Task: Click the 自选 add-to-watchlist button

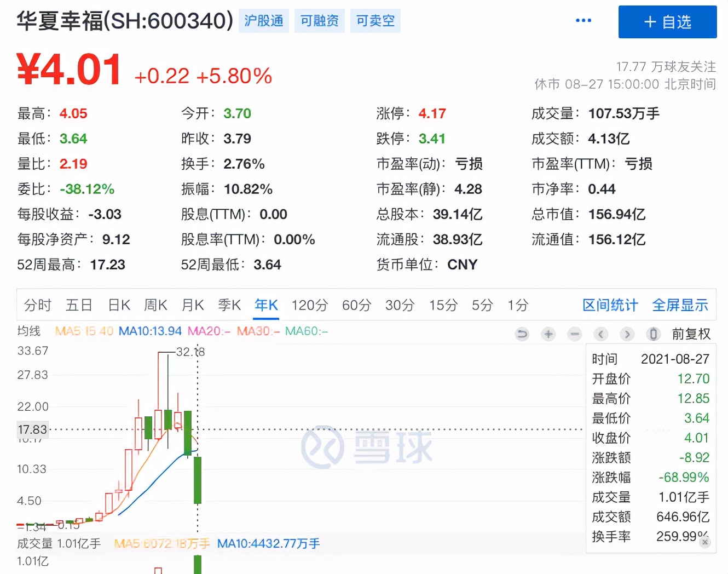Action: pyautogui.click(x=667, y=22)
